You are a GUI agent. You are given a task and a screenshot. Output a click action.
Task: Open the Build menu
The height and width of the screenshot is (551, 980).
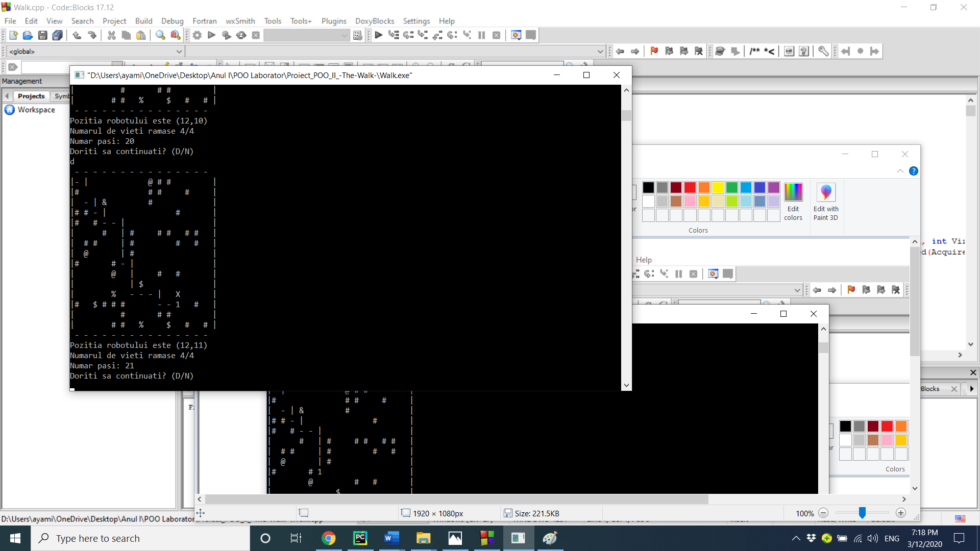tap(143, 21)
